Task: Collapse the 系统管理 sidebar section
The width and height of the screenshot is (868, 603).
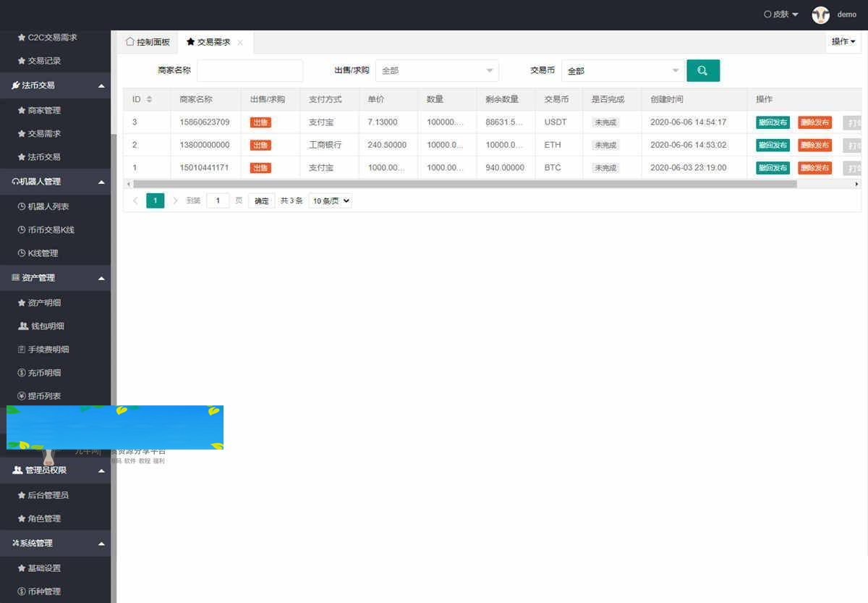Action: [x=56, y=543]
